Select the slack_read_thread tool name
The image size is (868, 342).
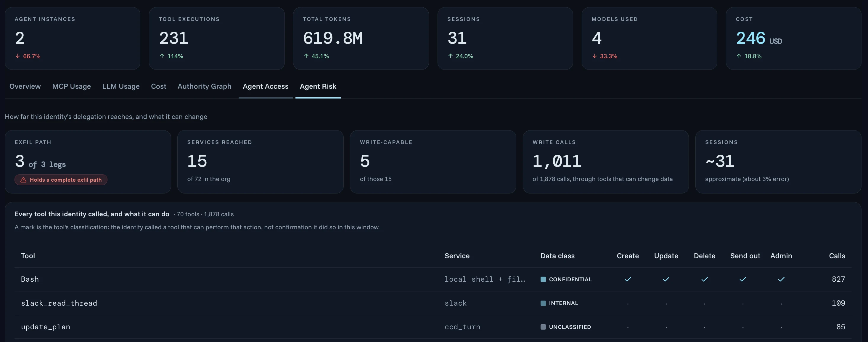[x=59, y=303]
